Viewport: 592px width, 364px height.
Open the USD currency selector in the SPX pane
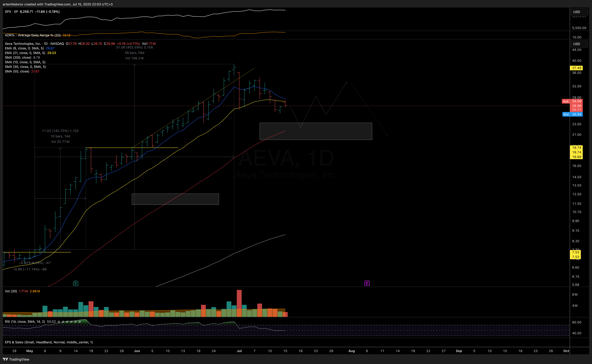tap(579, 12)
